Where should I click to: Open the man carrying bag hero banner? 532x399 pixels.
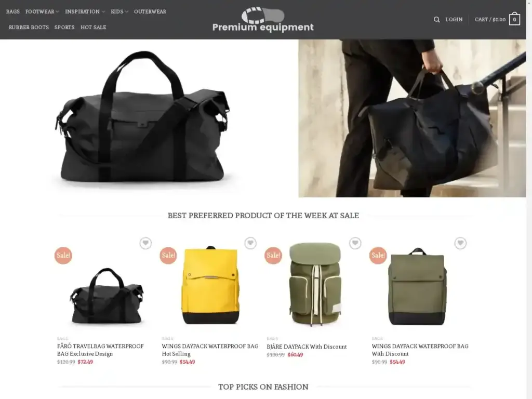coord(412,118)
